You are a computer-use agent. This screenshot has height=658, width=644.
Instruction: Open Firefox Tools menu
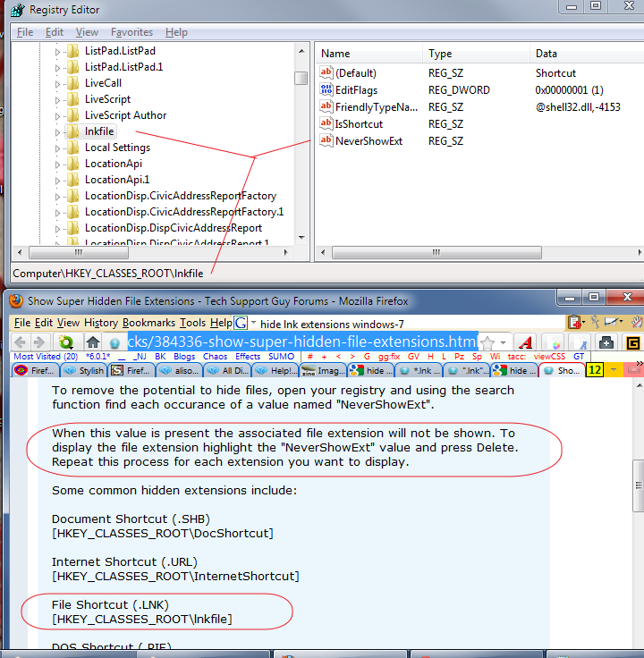192,323
